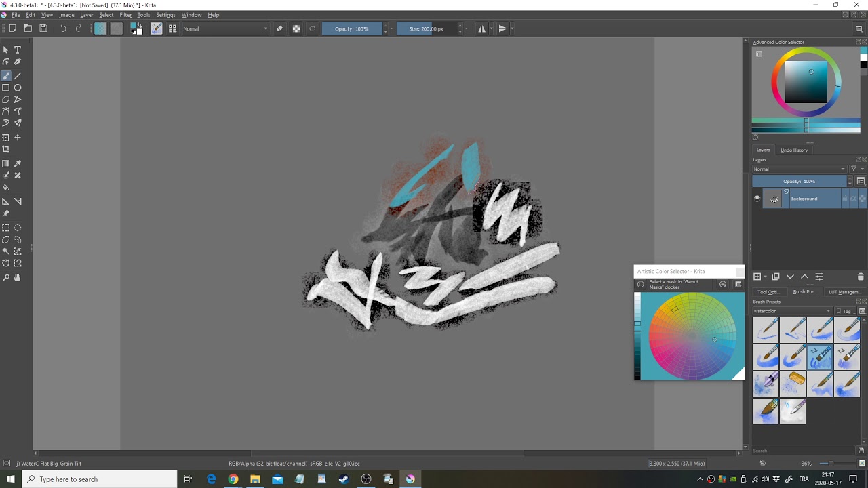Open the layer blending mode dropdown

800,169
